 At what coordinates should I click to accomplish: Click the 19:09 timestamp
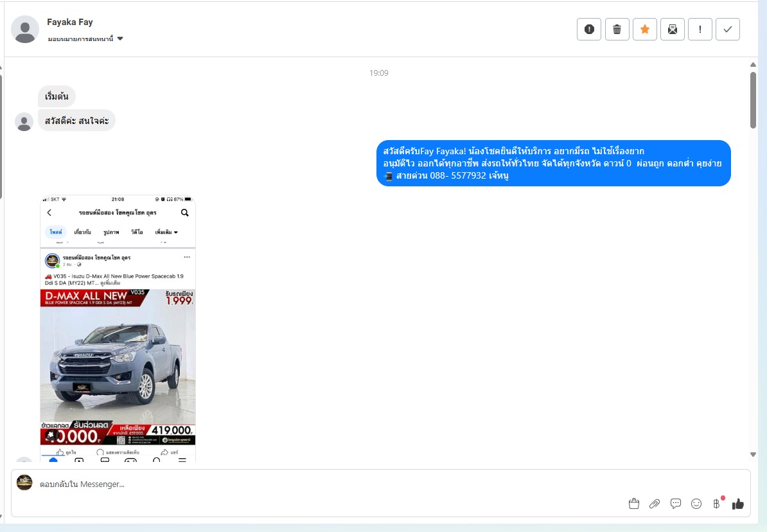click(378, 73)
